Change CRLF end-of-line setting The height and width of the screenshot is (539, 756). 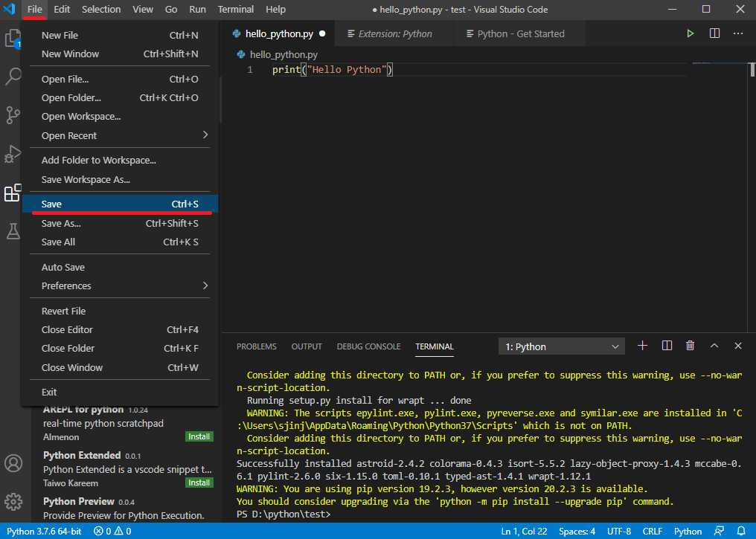click(653, 532)
